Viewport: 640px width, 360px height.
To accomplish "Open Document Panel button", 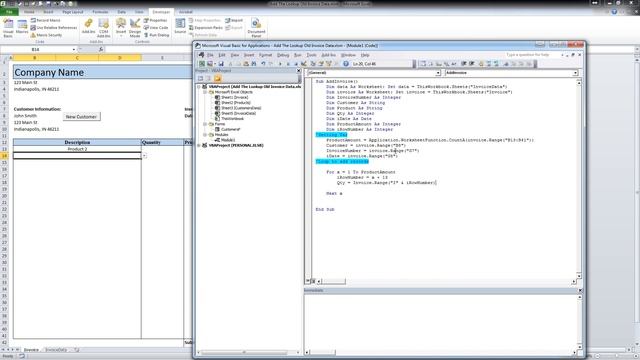I will pos(256,28).
